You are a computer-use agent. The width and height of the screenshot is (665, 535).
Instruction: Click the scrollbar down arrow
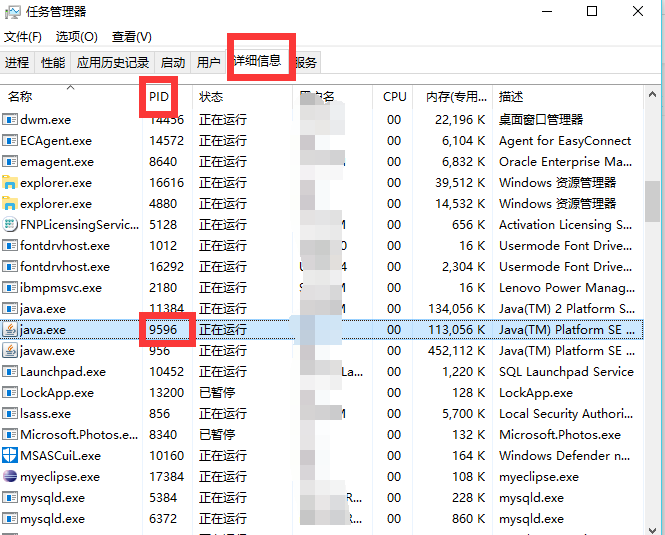click(x=652, y=530)
